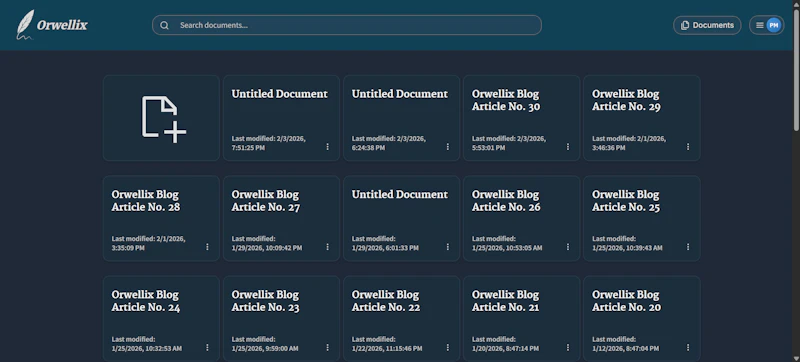Viewport: 800px width, 362px height.
Task: Click the timestamp 2/3/2026, 5:53:01 PM
Action: (x=509, y=143)
